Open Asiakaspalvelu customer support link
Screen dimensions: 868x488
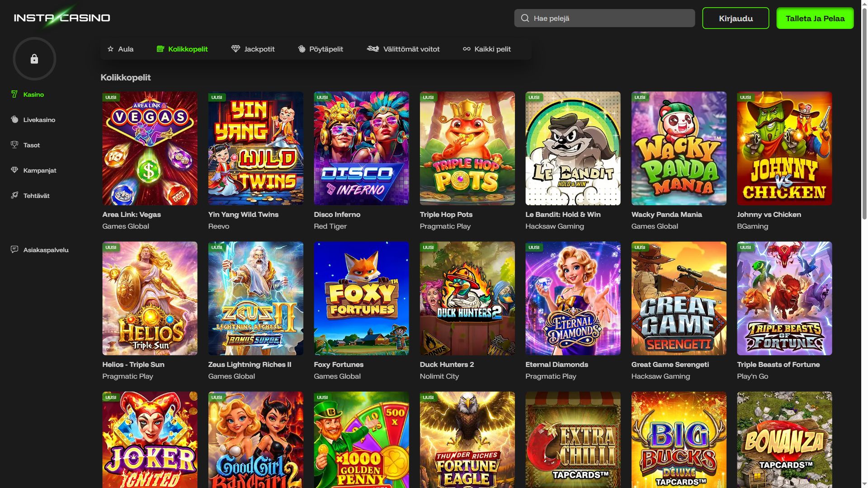pos(40,250)
